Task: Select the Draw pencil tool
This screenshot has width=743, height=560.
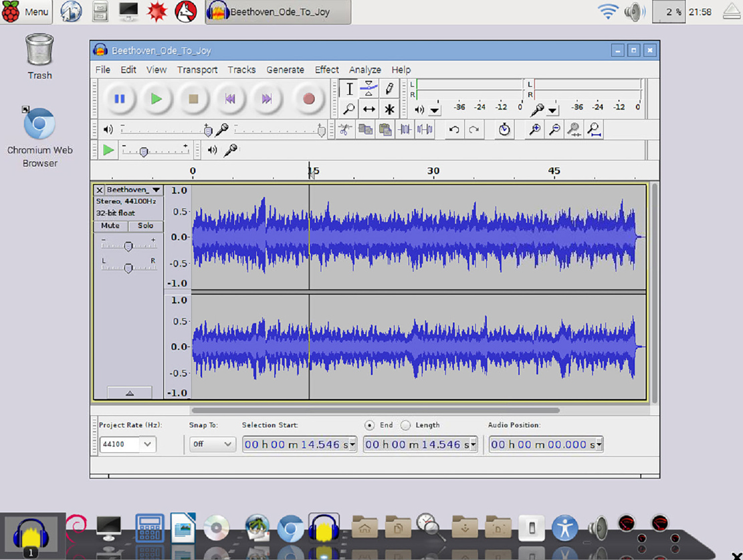Action: click(x=389, y=88)
